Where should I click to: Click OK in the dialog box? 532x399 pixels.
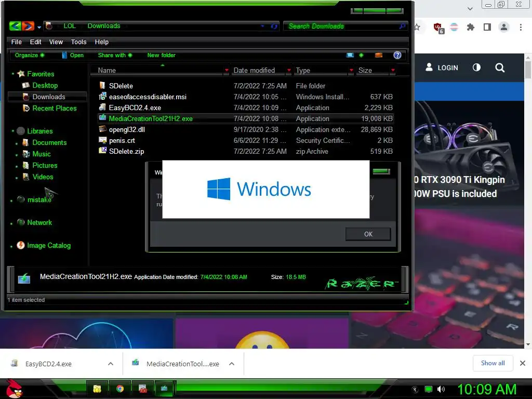[368, 234]
